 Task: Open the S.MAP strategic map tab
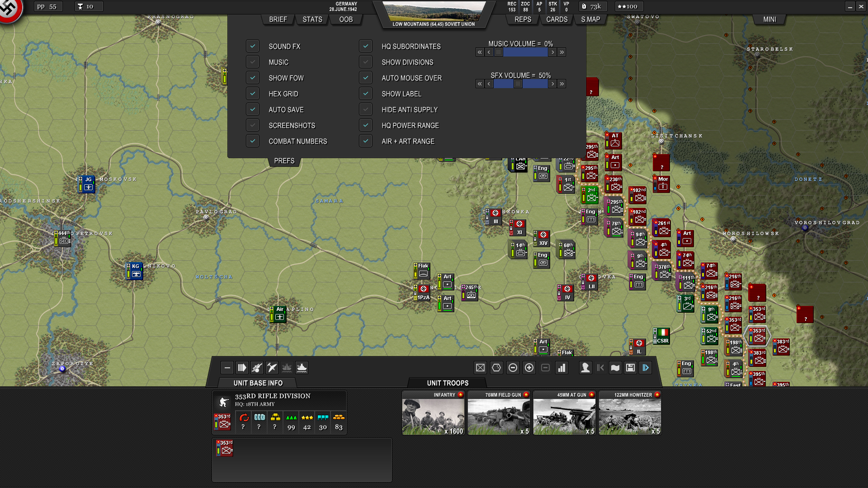pos(590,19)
